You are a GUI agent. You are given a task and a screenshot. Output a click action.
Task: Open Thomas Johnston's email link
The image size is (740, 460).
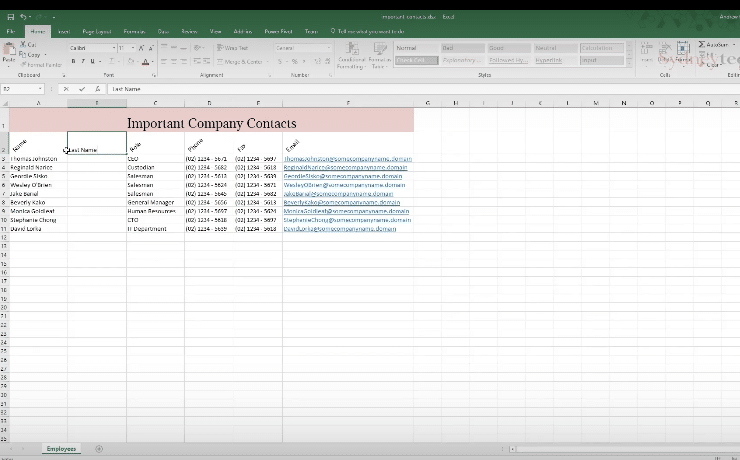(x=348, y=159)
